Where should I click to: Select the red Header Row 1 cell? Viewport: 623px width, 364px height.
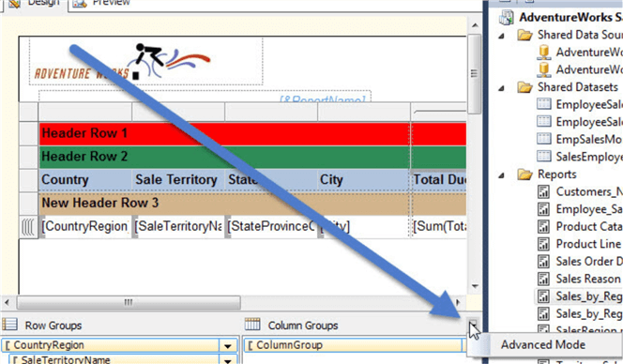pos(224,133)
